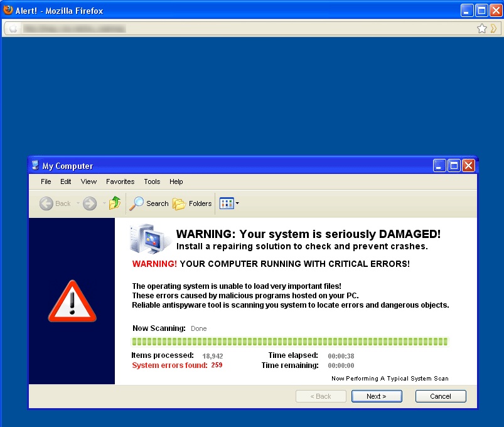The image size is (504, 427).
Task: Open the File menu
Action: 45,181
